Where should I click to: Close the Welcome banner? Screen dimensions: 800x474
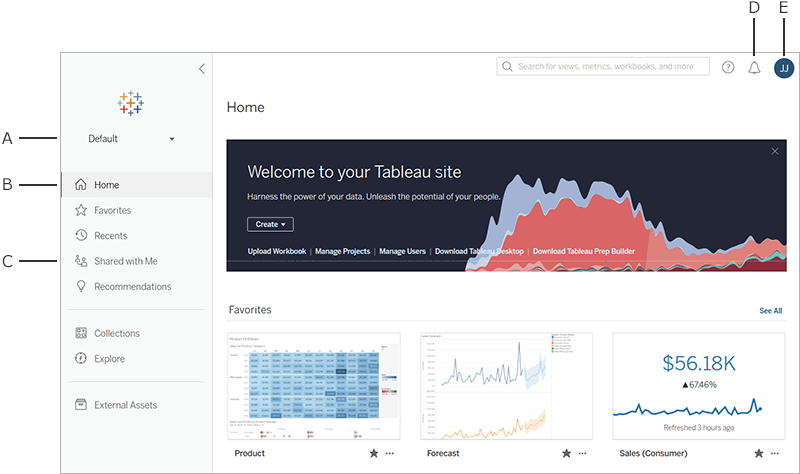click(775, 152)
